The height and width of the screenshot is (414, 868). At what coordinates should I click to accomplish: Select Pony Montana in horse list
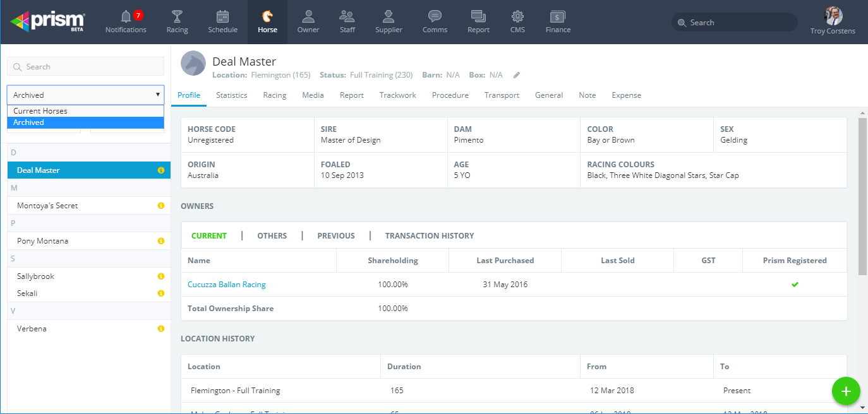(88, 241)
